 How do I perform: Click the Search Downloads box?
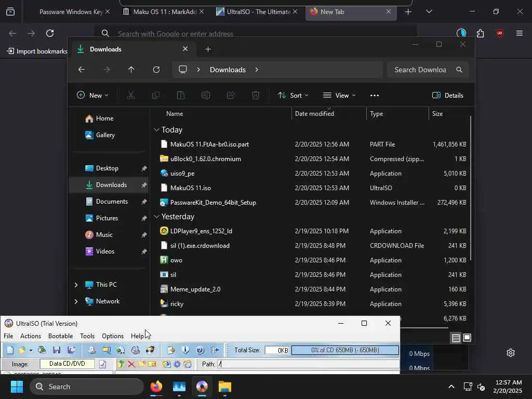428,70
